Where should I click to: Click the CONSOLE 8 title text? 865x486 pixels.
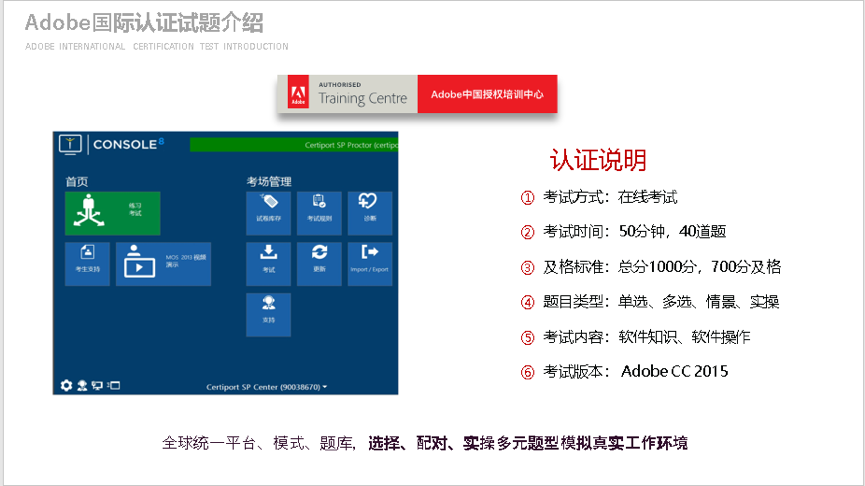tap(129, 144)
